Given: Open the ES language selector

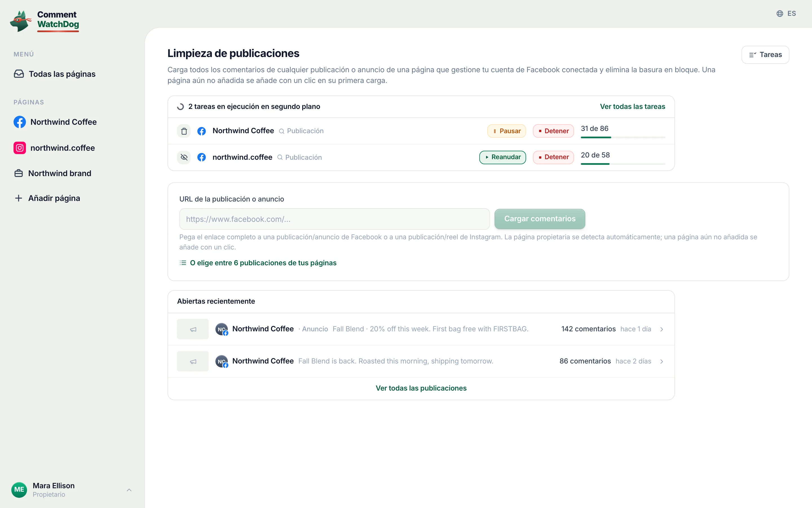Looking at the screenshot, I should point(786,14).
